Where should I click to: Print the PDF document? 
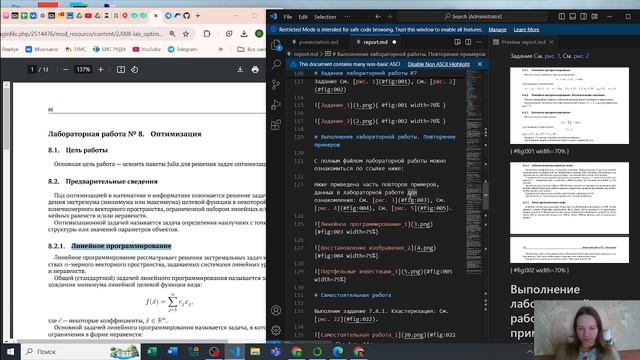255,70
